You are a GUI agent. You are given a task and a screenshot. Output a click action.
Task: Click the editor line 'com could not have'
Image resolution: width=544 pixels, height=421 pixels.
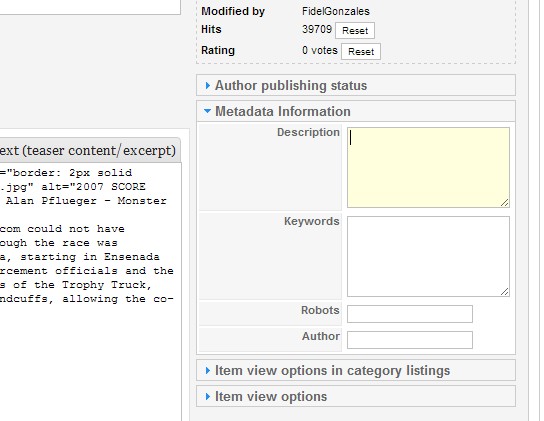tap(62, 229)
